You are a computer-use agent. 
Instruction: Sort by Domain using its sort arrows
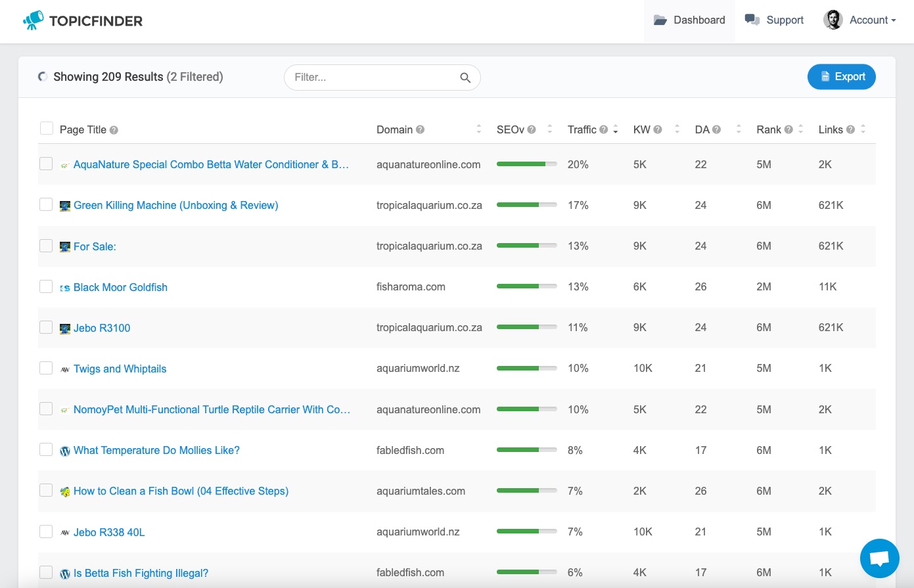(478, 129)
